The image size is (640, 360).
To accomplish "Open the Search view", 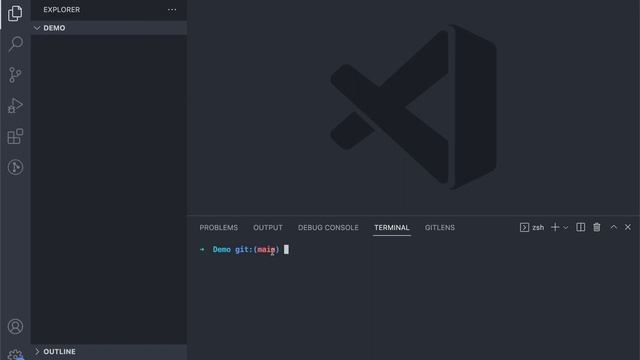I will click(16, 44).
